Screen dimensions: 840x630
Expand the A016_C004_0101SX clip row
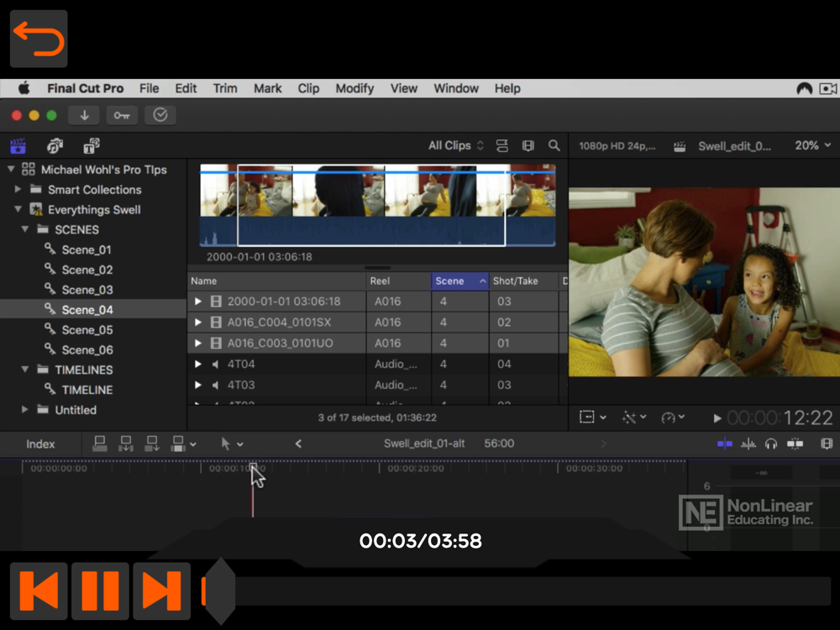(198, 323)
